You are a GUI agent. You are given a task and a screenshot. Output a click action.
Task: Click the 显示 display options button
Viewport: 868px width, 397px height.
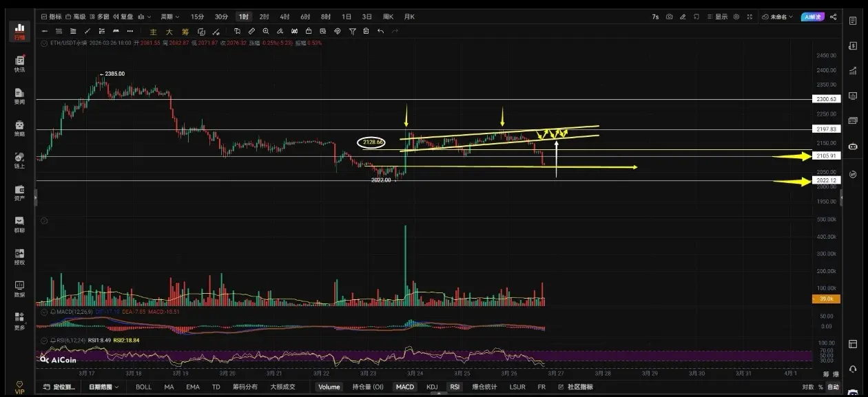click(718, 17)
